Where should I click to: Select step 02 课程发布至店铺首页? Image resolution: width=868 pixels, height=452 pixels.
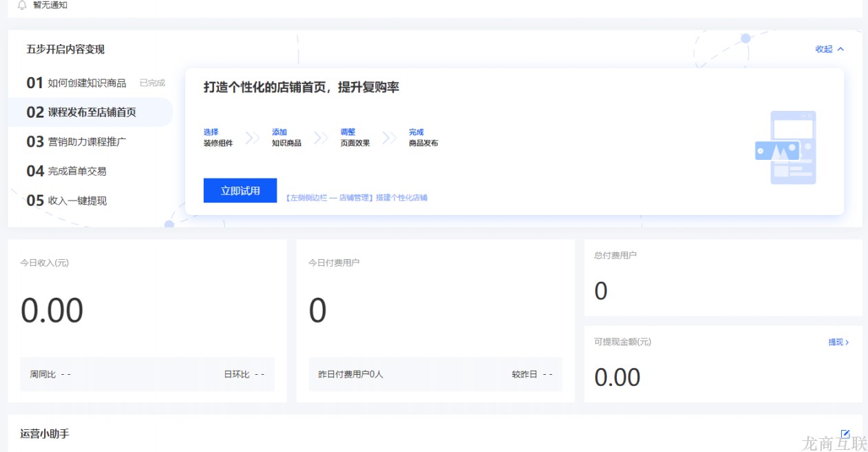point(83,112)
